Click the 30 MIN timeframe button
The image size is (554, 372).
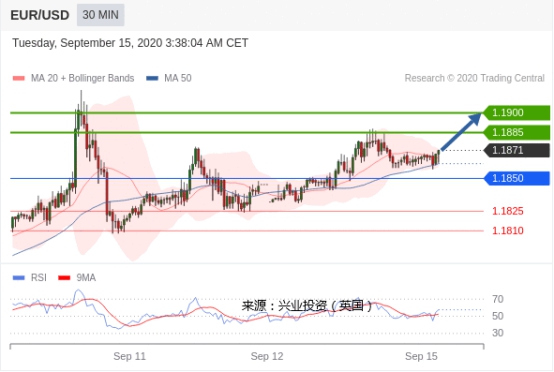click(100, 15)
